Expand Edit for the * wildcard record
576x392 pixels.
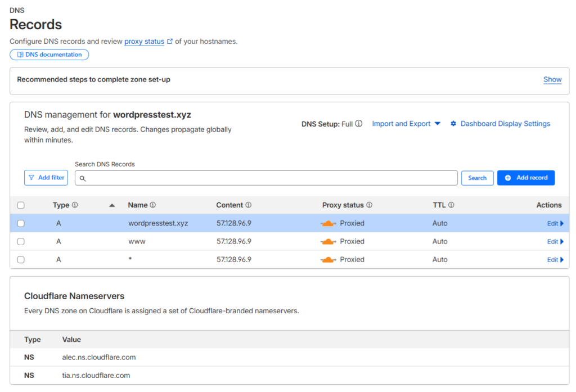(555, 260)
